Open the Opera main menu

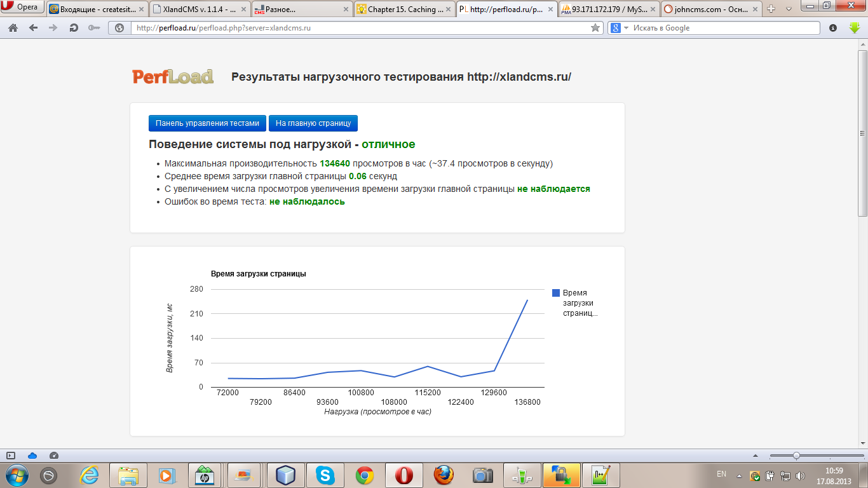[22, 8]
